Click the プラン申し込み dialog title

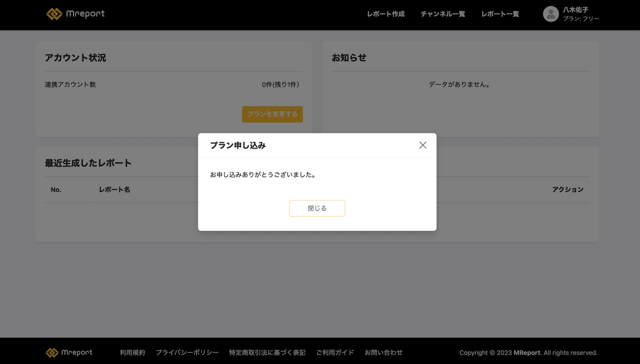[238, 145]
